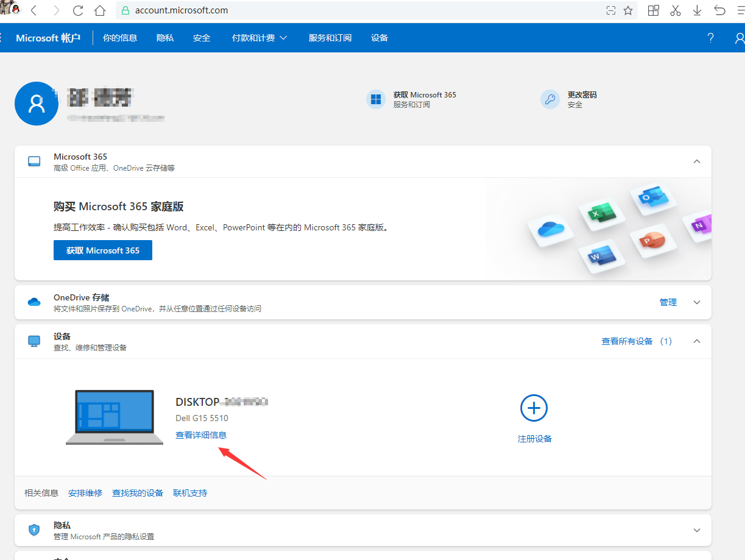Open the help question mark icon

click(710, 38)
